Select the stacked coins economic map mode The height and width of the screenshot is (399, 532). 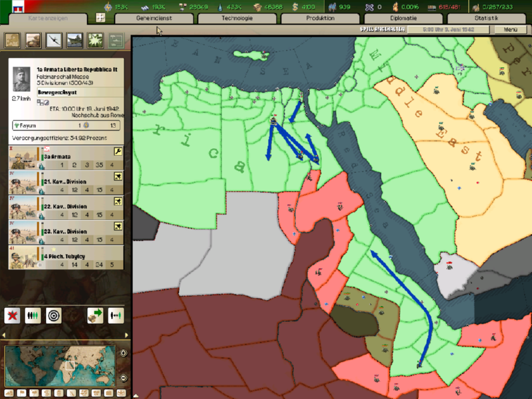pos(59,393)
